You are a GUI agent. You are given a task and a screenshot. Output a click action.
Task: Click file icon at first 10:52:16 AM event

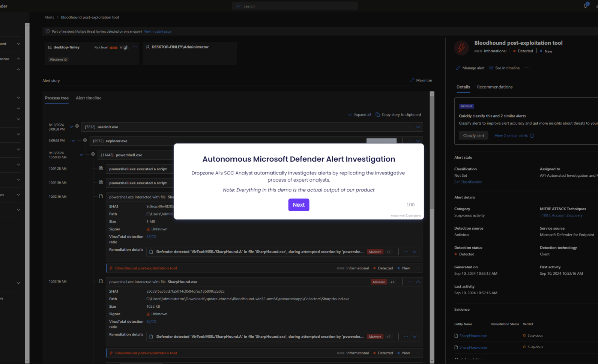[x=101, y=196]
